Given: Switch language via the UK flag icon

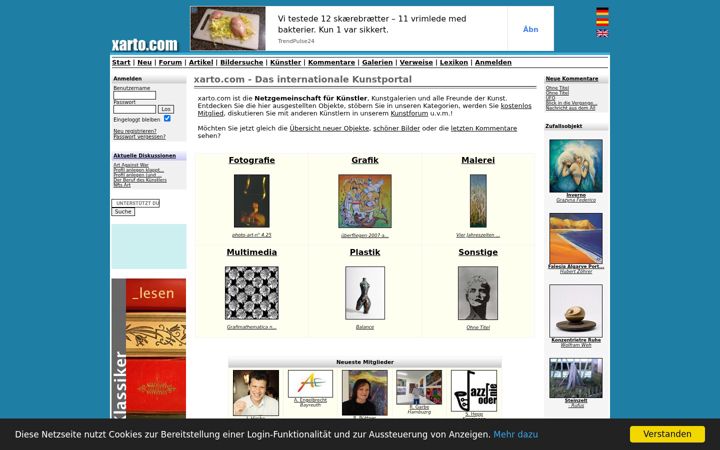Looking at the screenshot, I should pos(602,33).
